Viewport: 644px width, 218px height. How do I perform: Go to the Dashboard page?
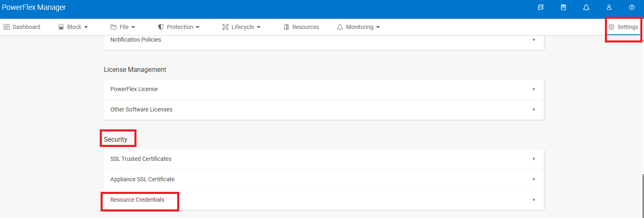[22, 27]
